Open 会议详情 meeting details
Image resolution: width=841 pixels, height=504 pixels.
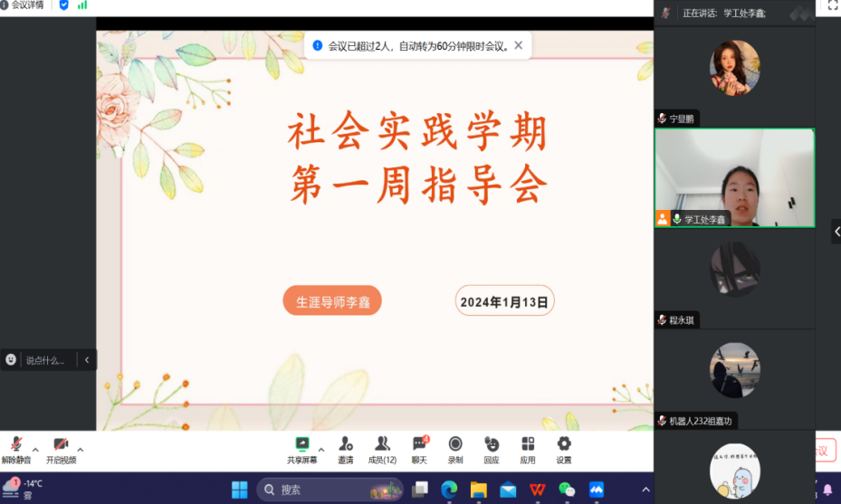click(23, 5)
